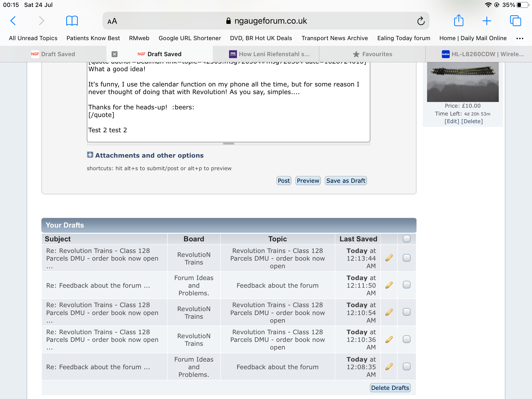Click the [Delete] listing link
532x399 pixels.
click(472, 121)
